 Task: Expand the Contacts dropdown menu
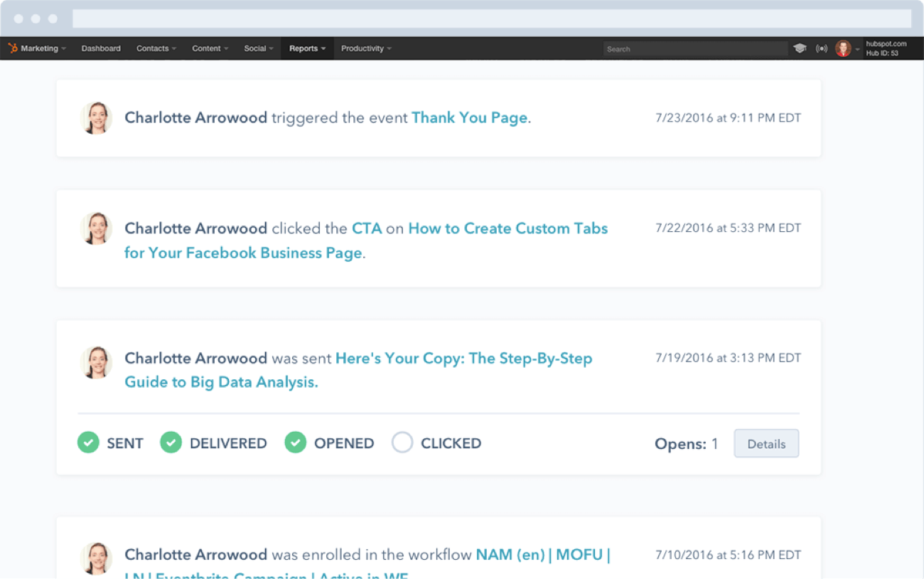[x=156, y=48]
